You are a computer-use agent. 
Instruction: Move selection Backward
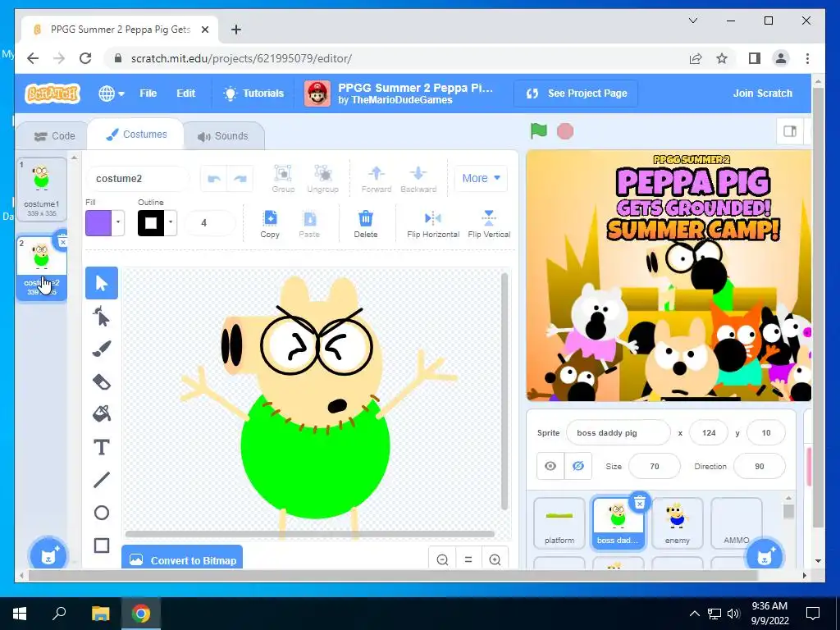[418, 178]
